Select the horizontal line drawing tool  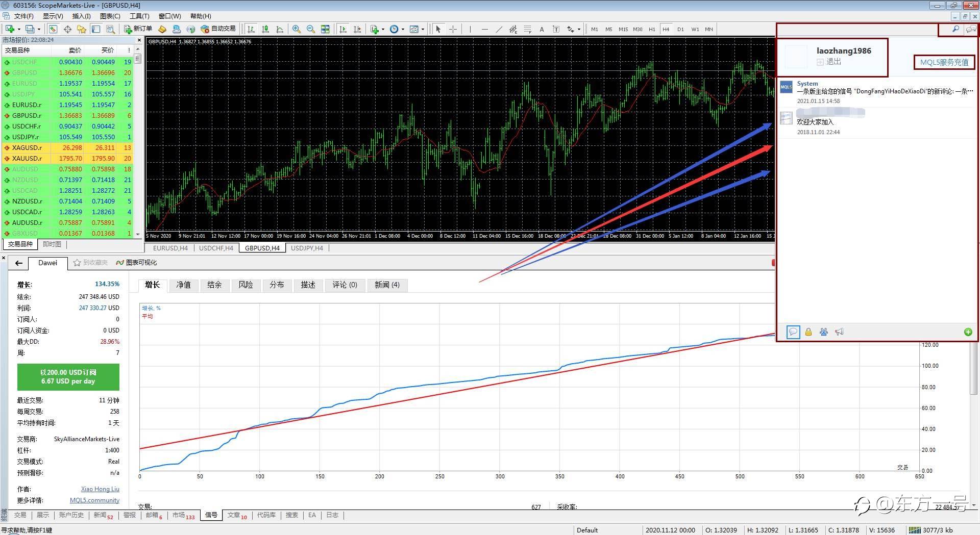(485, 29)
